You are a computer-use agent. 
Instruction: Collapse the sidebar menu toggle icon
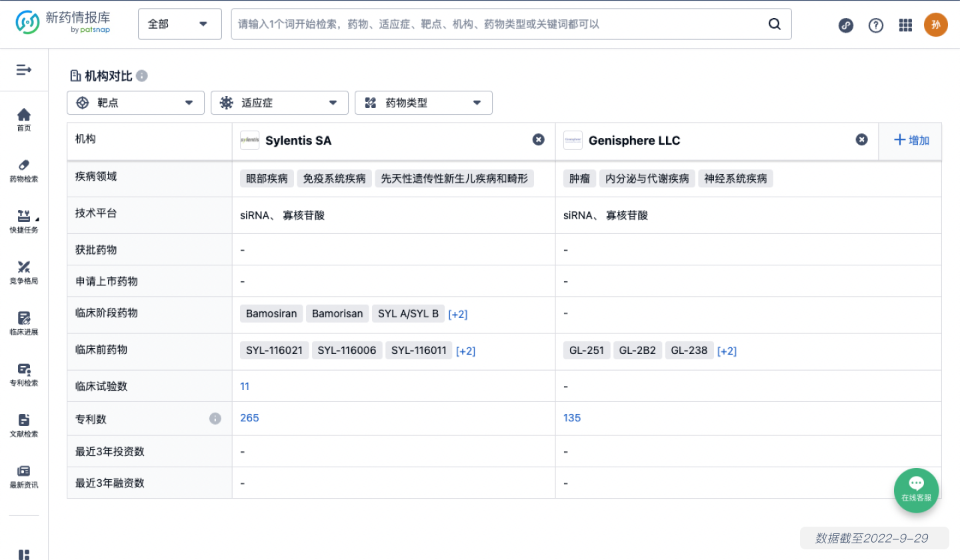click(x=24, y=69)
